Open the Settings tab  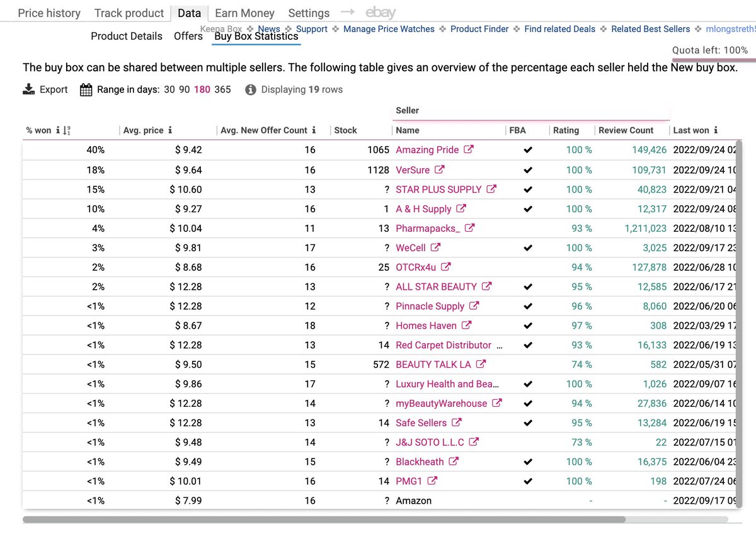pos(309,13)
